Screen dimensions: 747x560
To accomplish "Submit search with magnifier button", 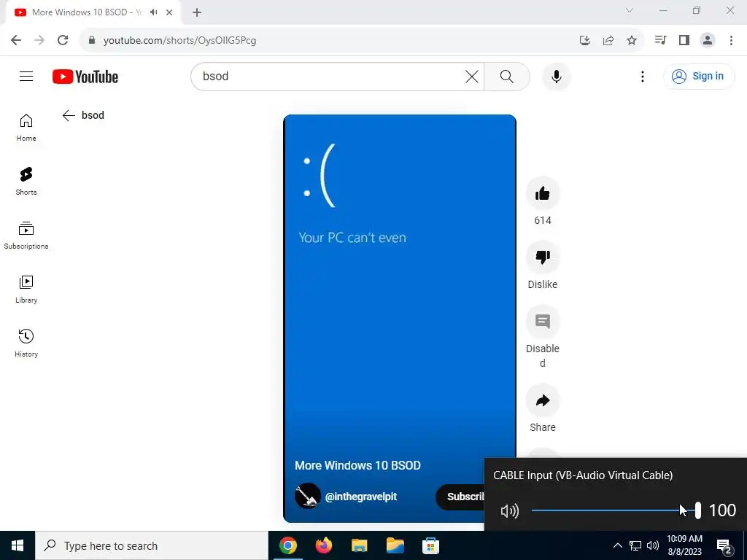I will 507,76.
